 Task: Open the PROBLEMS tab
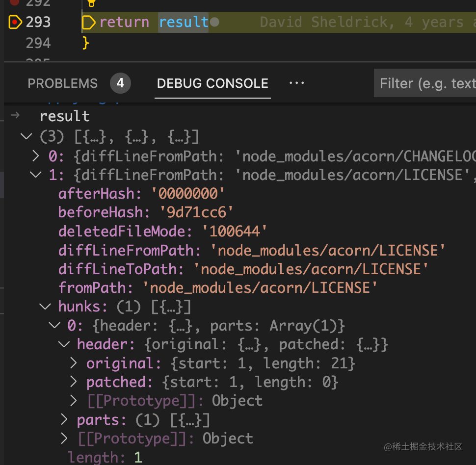pyautogui.click(x=62, y=83)
